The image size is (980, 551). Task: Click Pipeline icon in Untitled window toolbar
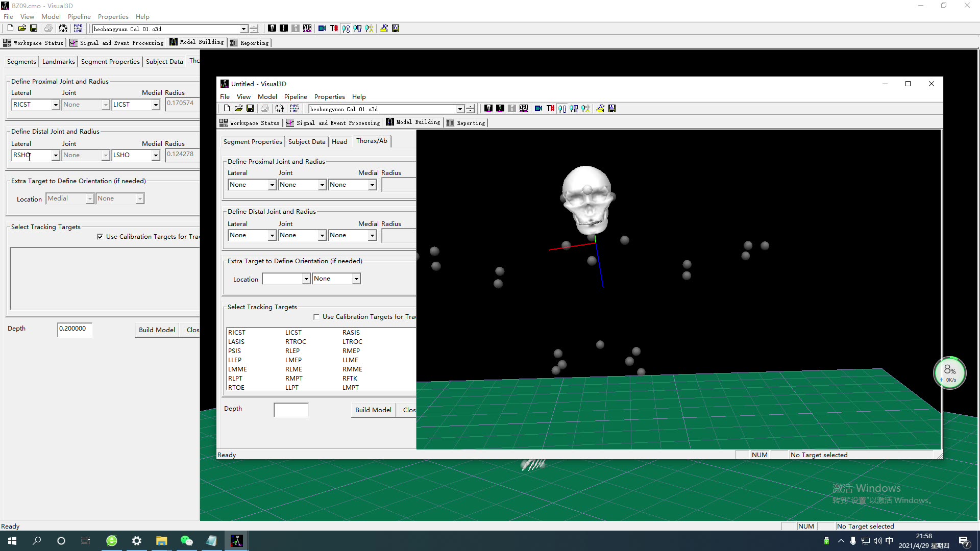tap(295, 109)
